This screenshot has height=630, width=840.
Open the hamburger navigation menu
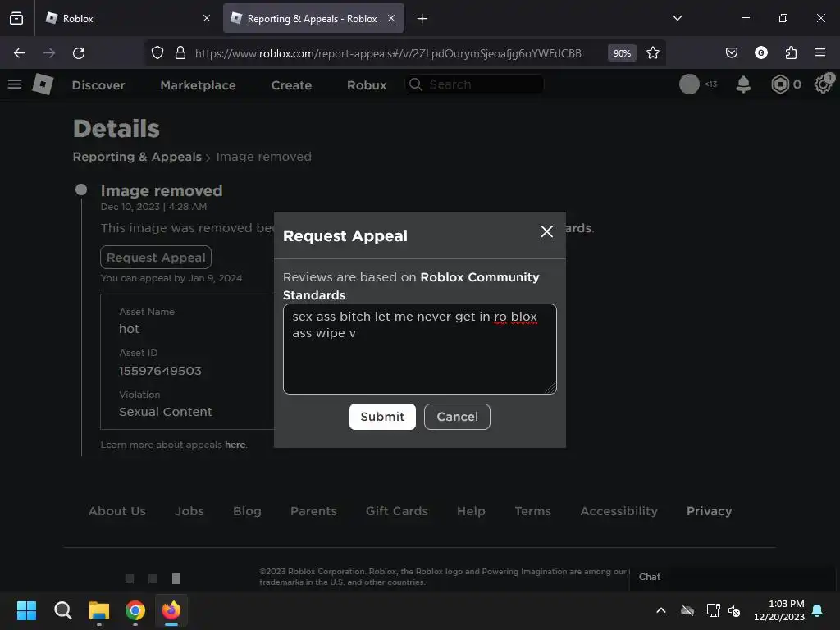pyautogui.click(x=15, y=84)
